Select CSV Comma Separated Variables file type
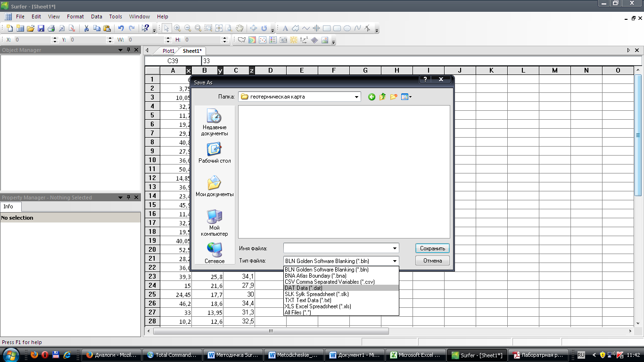644x362 pixels. (x=341, y=282)
